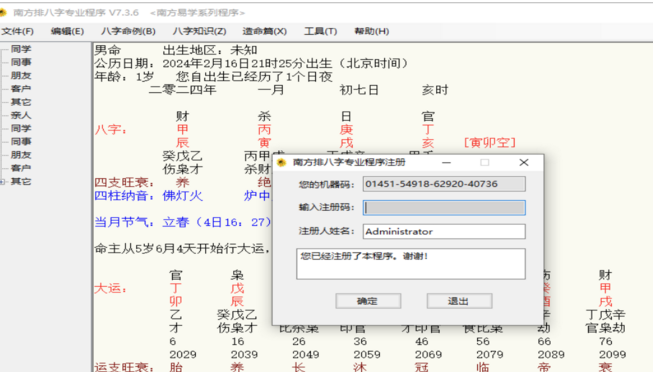The image size is (653, 372).
Task: Click the year 2079 in 大运 row
Action: click(490, 355)
